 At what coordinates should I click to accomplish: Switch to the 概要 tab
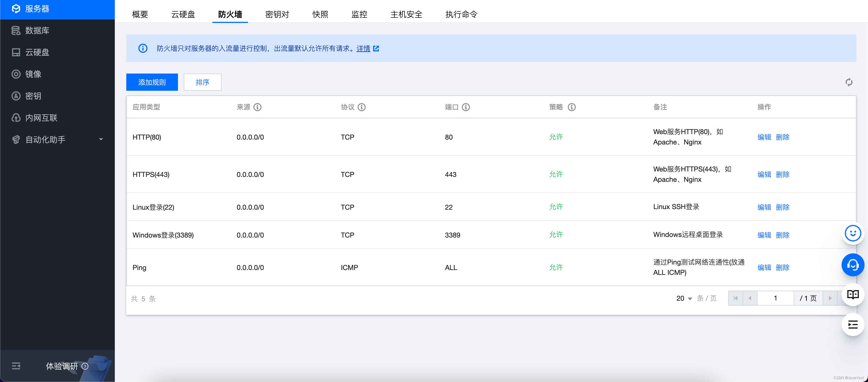(140, 14)
